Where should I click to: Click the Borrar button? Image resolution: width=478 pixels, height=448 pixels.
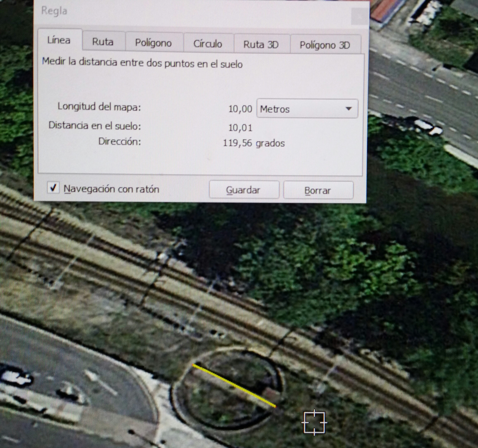pyautogui.click(x=318, y=190)
